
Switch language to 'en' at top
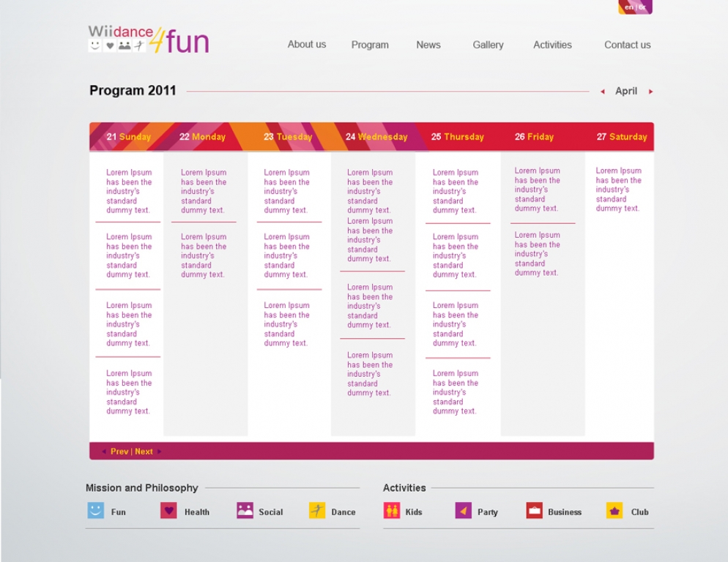(629, 7)
